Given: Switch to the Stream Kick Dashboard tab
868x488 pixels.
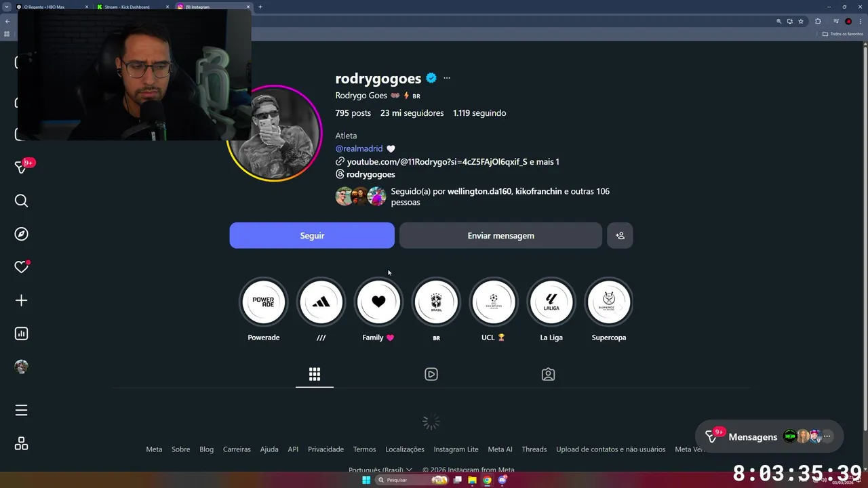Looking at the screenshot, I should [132, 7].
